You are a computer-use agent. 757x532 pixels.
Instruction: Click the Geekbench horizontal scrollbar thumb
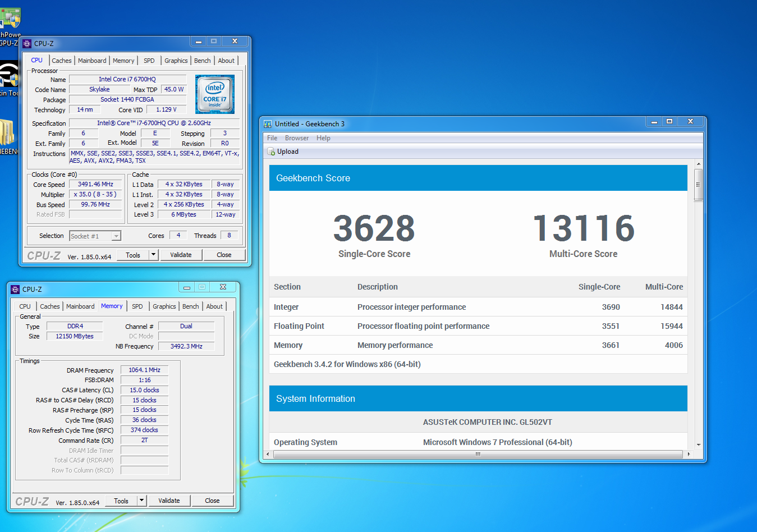pos(478,454)
